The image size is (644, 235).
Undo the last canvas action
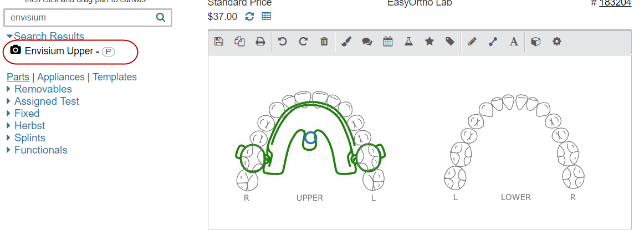(x=282, y=41)
